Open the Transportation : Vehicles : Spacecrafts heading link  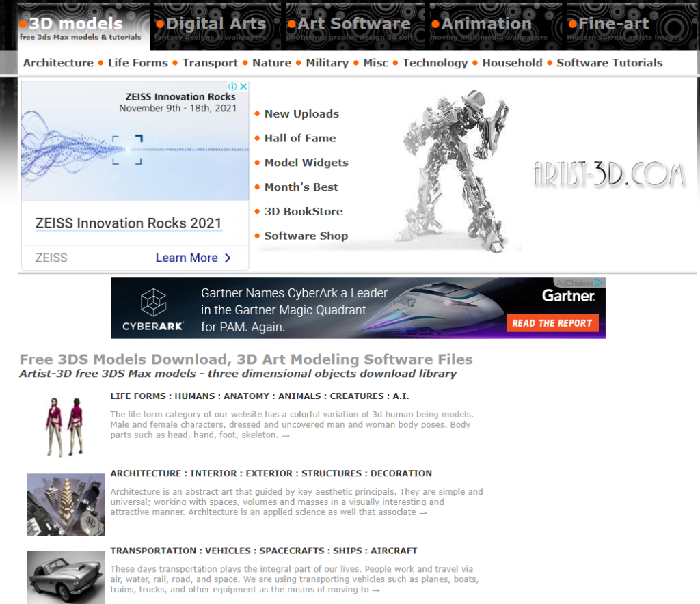(x=264, y=551)
